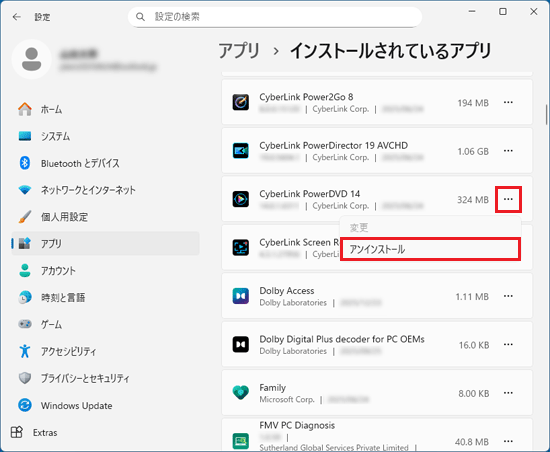This screenshot has width=550, height=452.
Task: Click CyberLink PowerDirector 19 AVCHD name
Action: point(334,145)
